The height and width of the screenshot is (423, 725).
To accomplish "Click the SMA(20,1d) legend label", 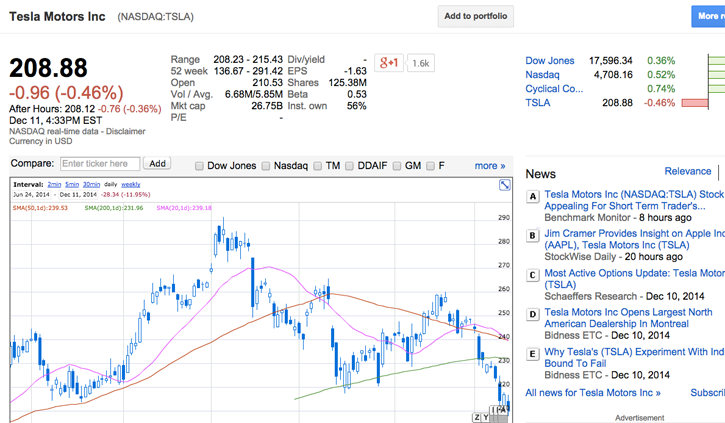I will point(184,208).
